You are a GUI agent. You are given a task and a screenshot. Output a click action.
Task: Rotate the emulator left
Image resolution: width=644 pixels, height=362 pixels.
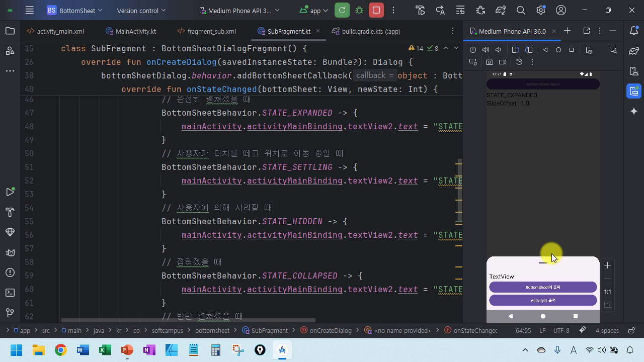coord(515,50)
